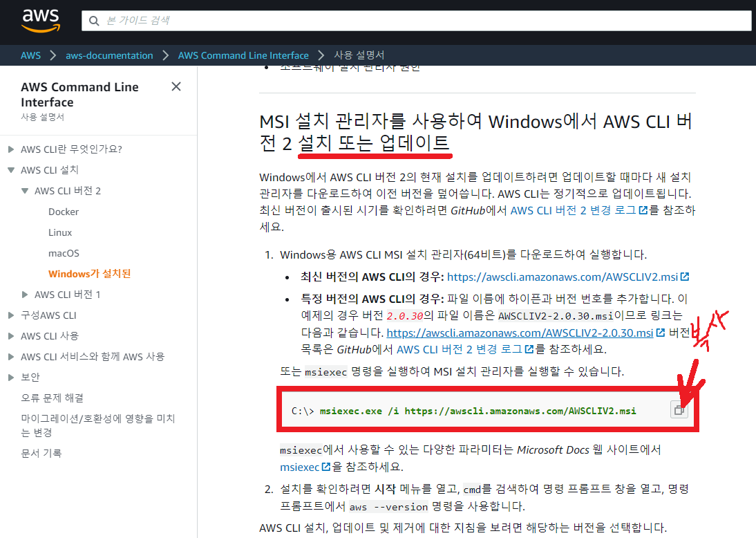
Task: Open AWS CLI 버전 2 sidebar item
Action: tap(68, 191)
